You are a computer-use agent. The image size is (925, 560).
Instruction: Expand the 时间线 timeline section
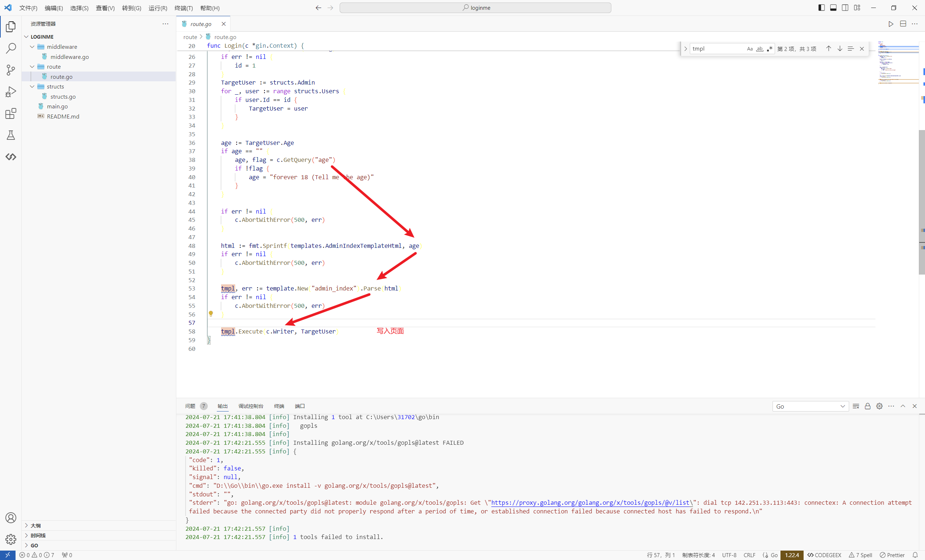click(x=99, y=535)
